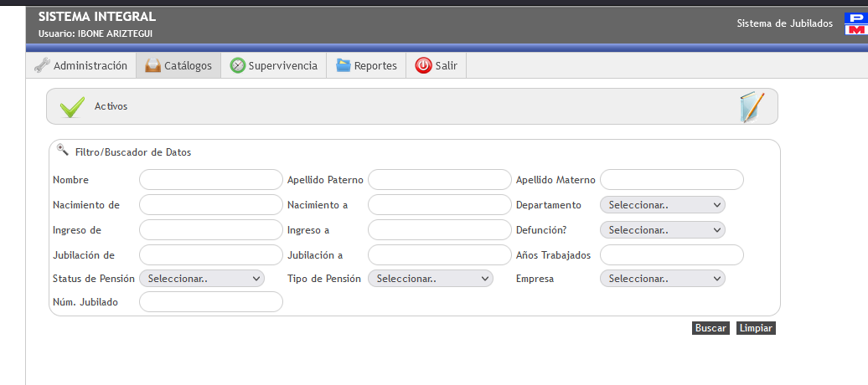This screenshot has height=385, width=868.
Task: Expand the Defunción? dropdown
Action: [x=662, y=229]
